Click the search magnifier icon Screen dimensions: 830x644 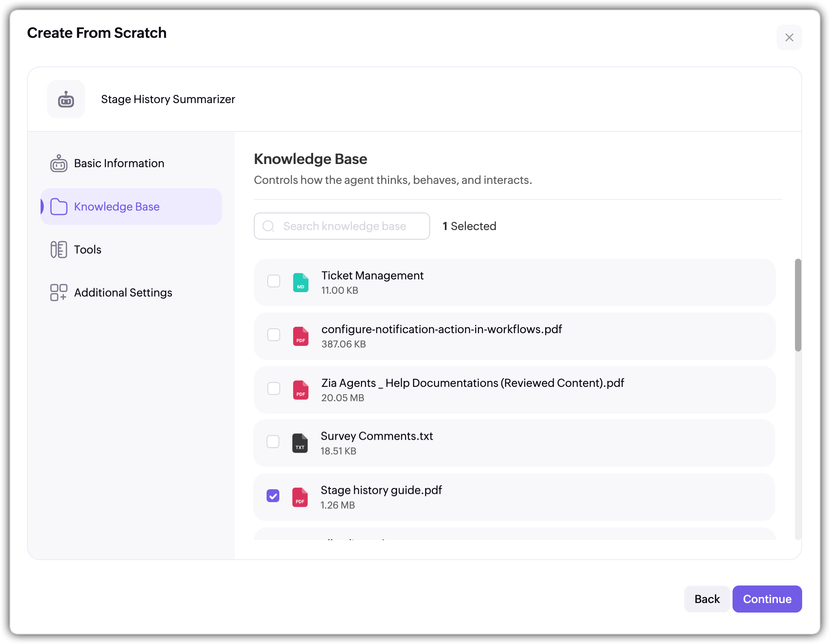click(x=269, y=226)
